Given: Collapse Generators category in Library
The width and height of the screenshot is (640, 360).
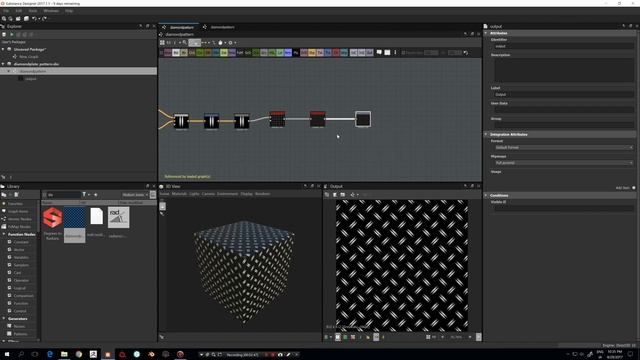Looking at the screenshot, I should coord(4,318).
